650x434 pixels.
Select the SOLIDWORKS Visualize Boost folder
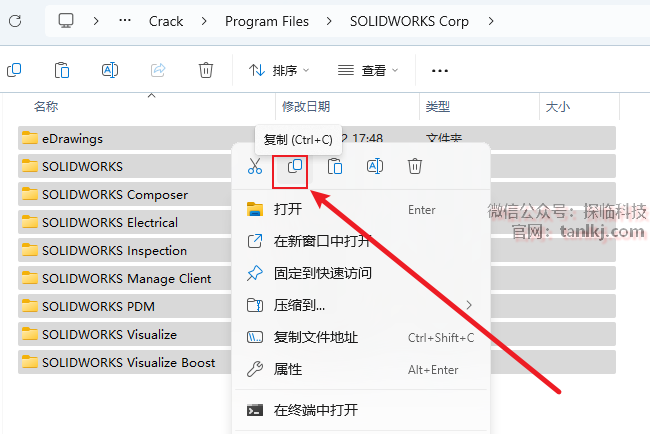pyautogui.click(x=124, y=362)
